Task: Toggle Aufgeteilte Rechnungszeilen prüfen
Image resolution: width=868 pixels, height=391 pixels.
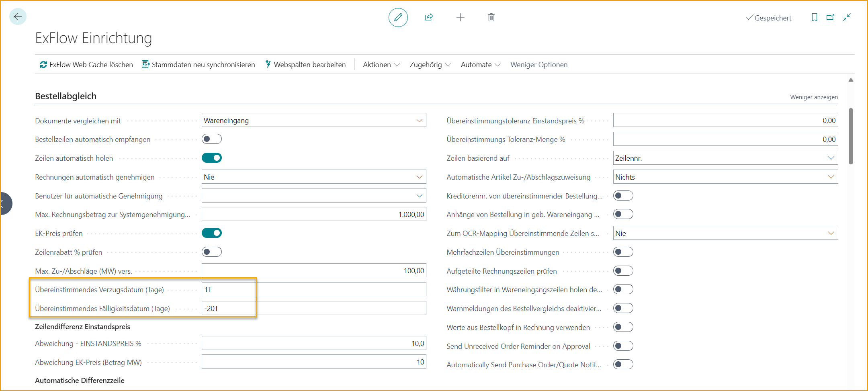Action: click(623, 271)
